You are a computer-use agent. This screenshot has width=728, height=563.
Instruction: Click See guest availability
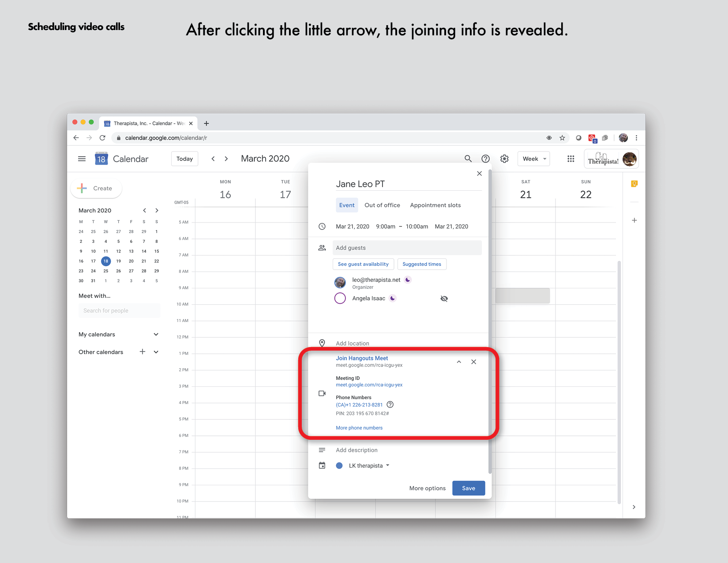pyautogui.click(x=363, y=264)
